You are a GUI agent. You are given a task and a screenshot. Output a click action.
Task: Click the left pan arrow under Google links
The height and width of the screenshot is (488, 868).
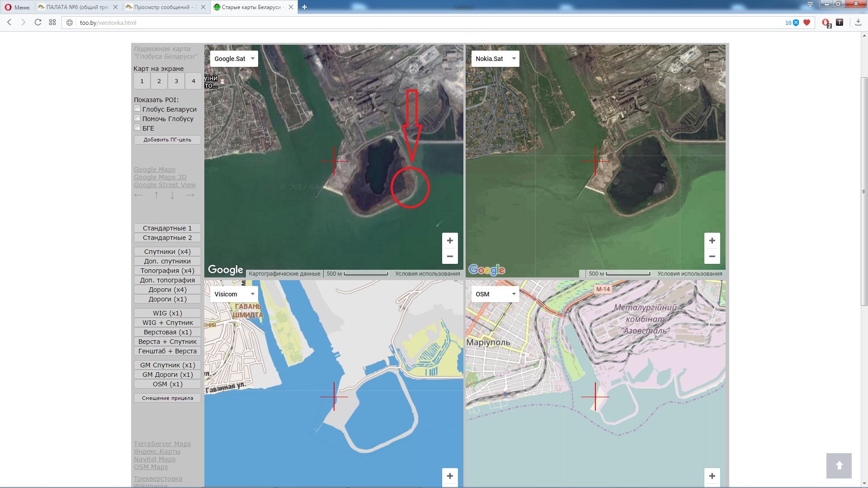(138, 196)
